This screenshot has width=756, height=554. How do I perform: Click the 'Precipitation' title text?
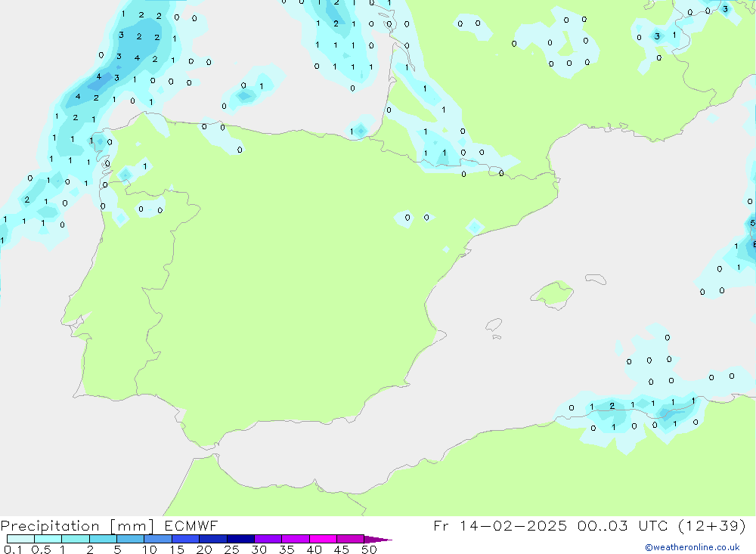50,526
